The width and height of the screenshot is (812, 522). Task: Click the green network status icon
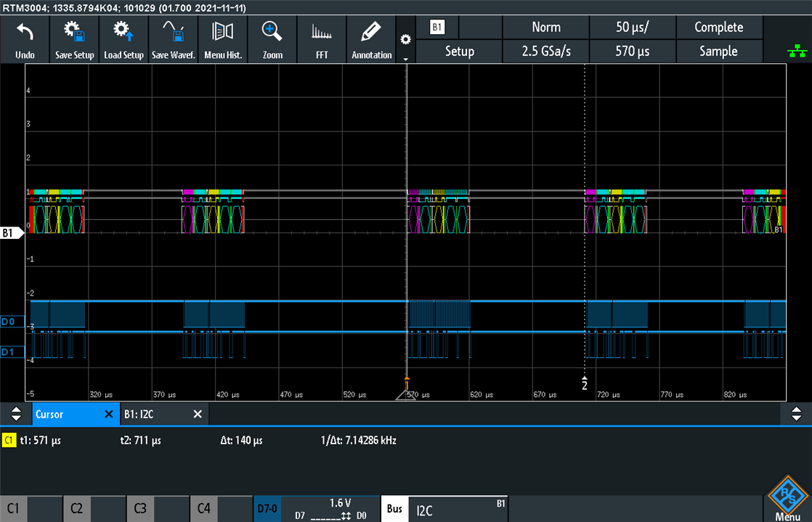[797, 52]
